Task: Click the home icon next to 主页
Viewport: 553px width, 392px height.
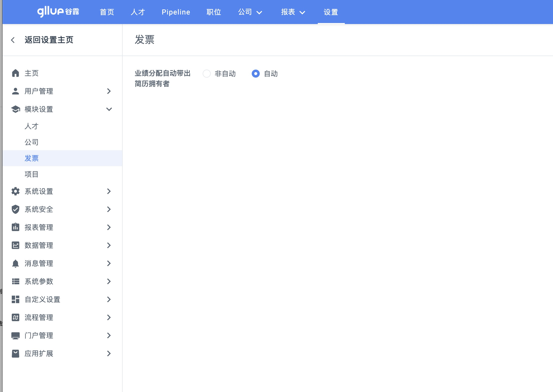Action: 16,73
